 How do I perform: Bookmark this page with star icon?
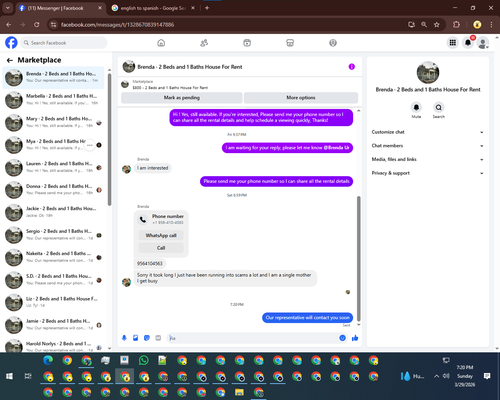[x=437, y=25]
